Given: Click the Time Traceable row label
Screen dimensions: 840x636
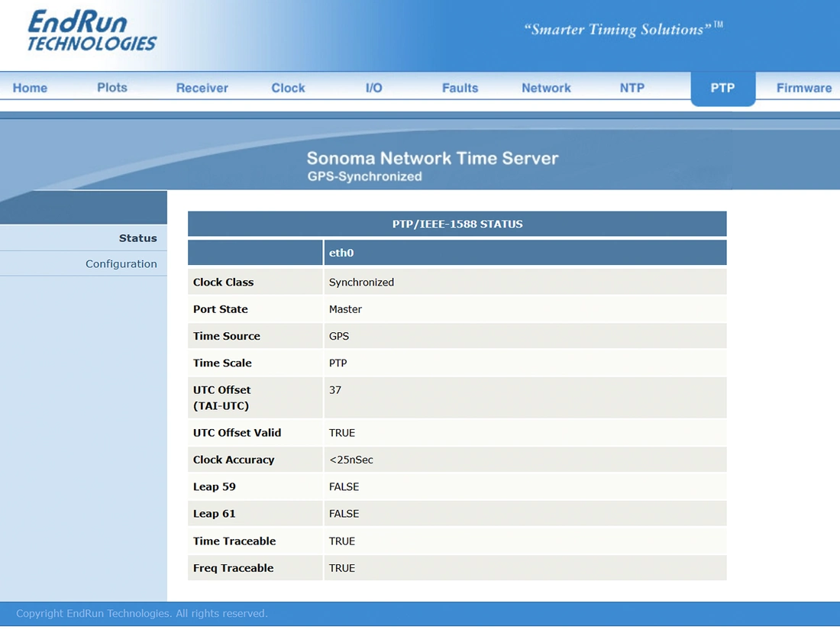Looking at the screenshot, I should point(234,541).
